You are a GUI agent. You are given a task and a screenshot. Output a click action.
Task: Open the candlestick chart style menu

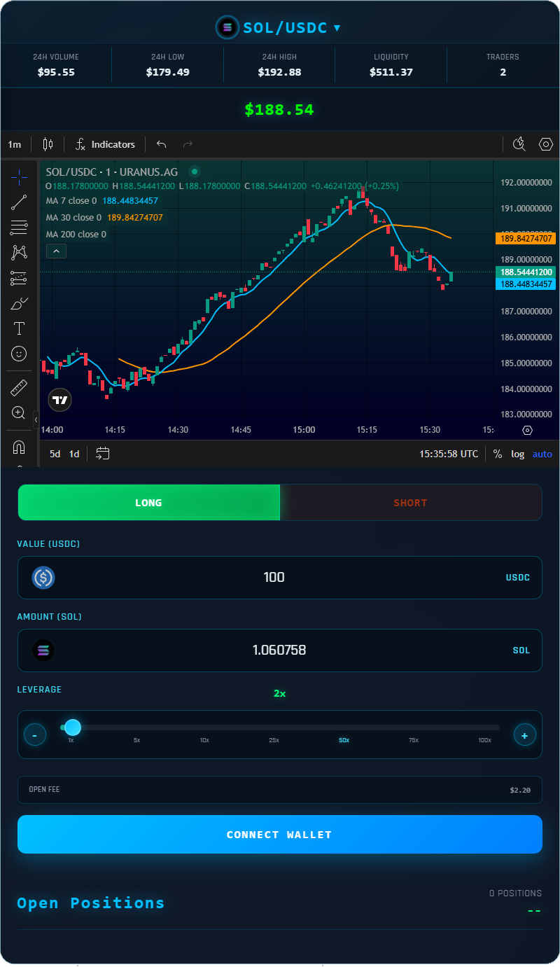[48, 144]
